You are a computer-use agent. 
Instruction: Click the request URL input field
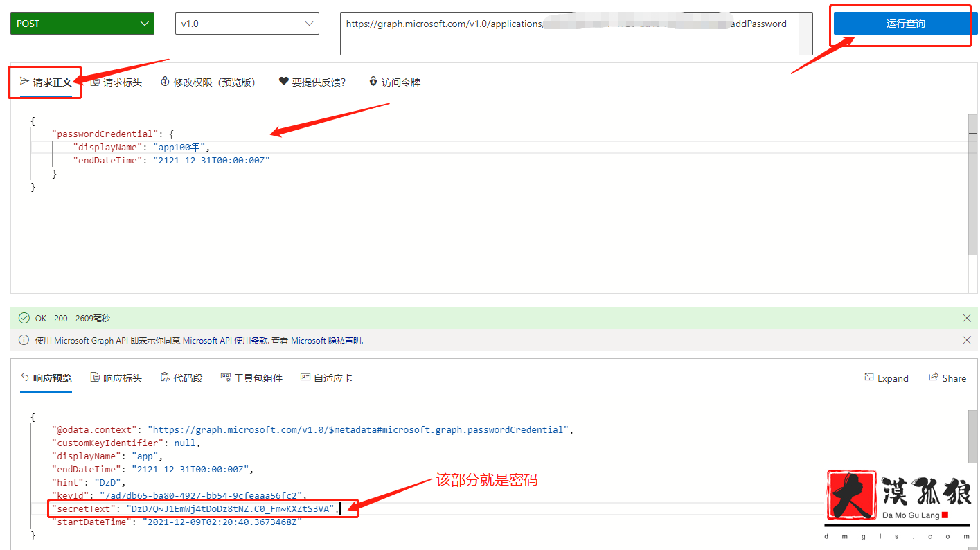[x=575, y=33]
